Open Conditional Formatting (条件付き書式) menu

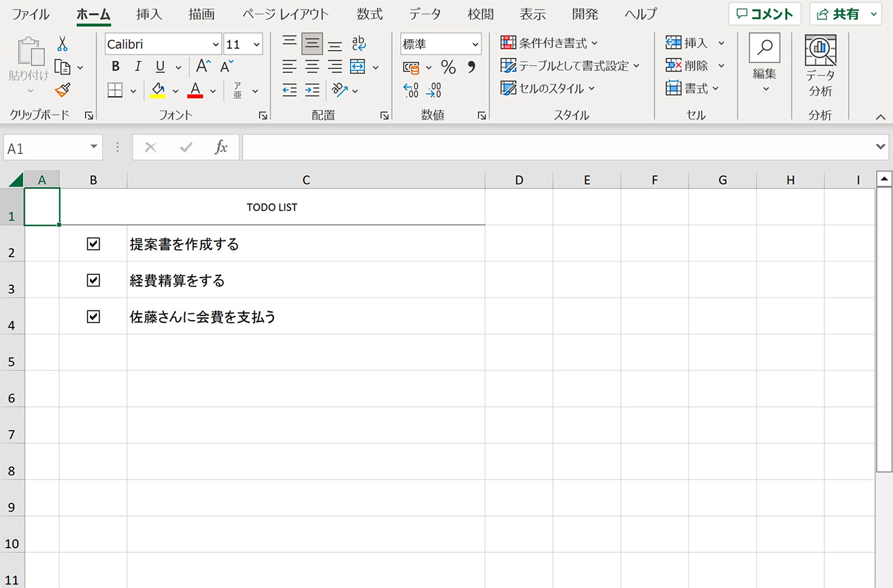coord(549,43)
